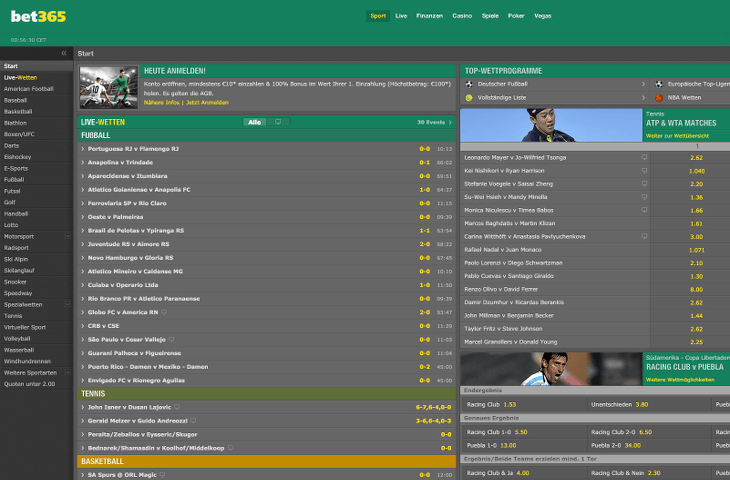Click soccer icon beside Europäische Top-Ligen
Screen dimensions: 730x480
click(659, 84)
